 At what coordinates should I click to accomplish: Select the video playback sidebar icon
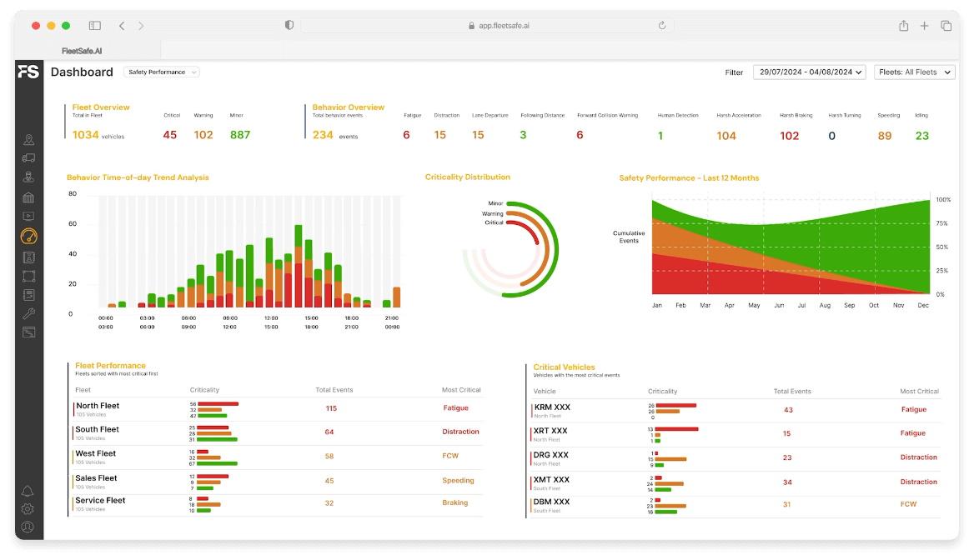tap(29, 217)
